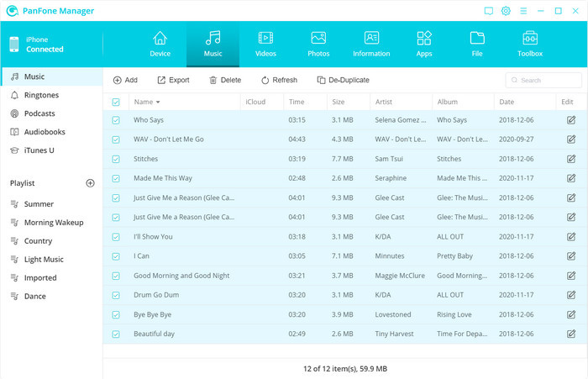
Task: Open the hamburger menu in title bar
Action: (x=523, y=11)
